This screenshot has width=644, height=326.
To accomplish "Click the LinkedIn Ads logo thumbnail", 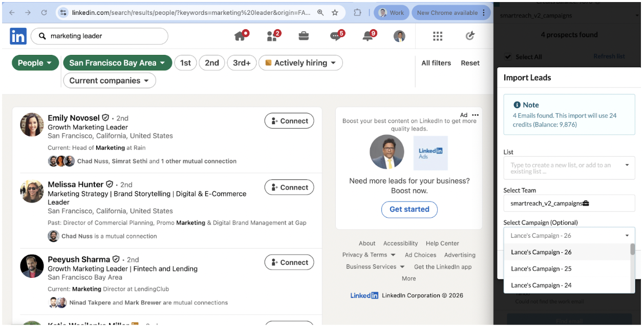I will 431,153.
